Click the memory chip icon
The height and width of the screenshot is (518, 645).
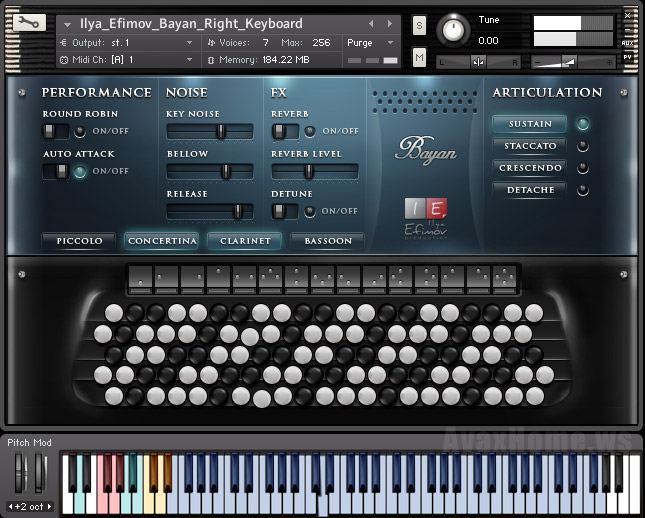pos(211,60)
